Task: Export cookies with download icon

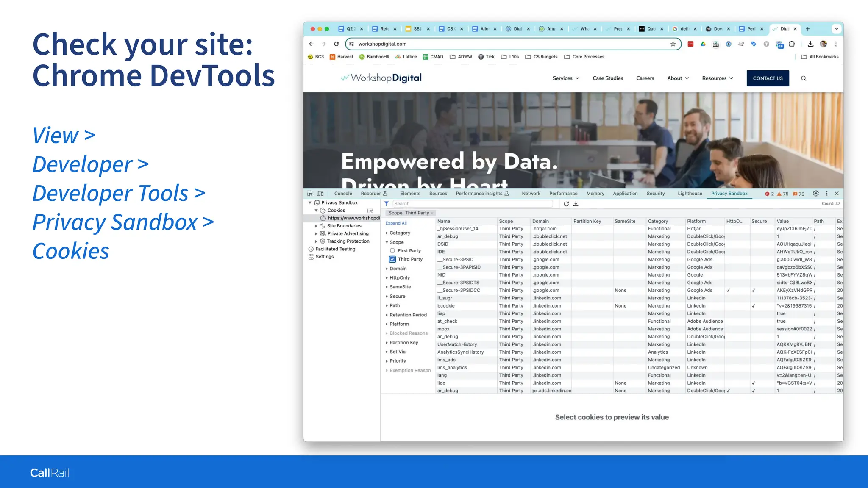Action: 576,204
